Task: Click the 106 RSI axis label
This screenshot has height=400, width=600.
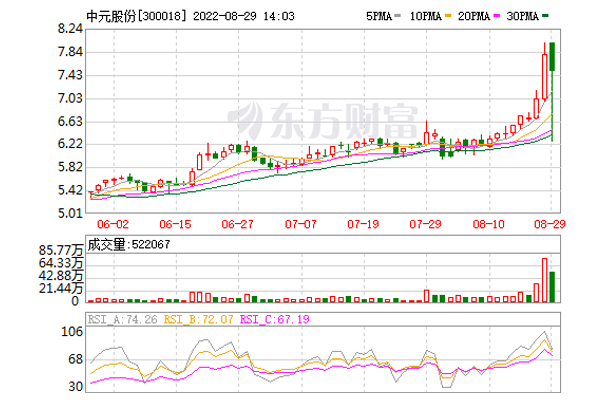Action: [x=72, y=331]
